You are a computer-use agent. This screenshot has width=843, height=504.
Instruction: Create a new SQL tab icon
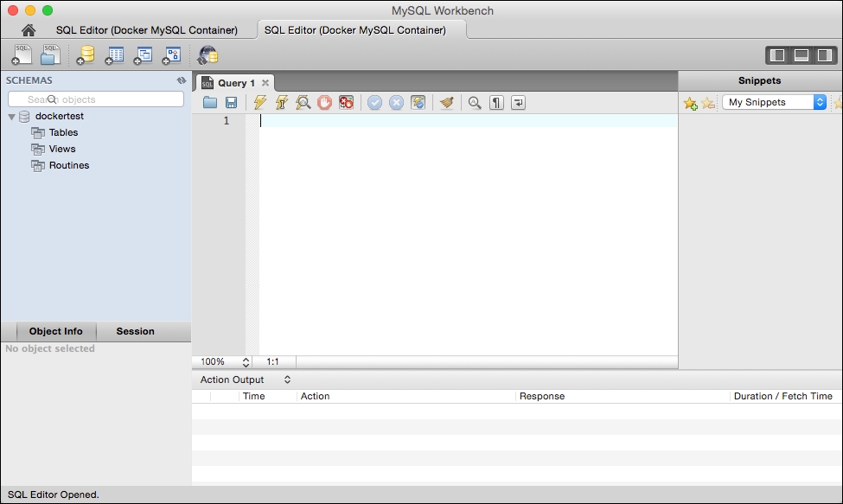22,54
